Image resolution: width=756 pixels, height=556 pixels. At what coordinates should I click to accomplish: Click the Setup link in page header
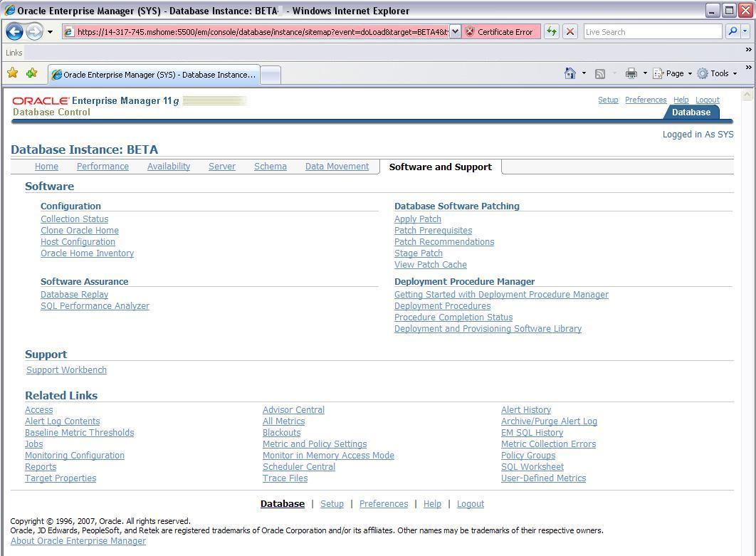coord(608,100)
